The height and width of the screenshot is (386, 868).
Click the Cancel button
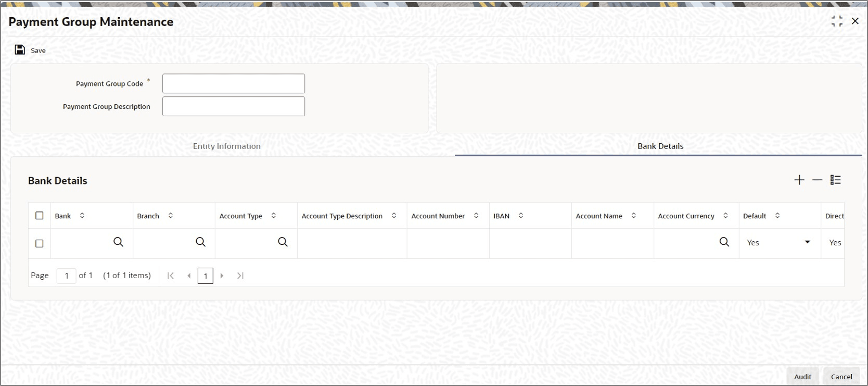(x=841, y=377)
